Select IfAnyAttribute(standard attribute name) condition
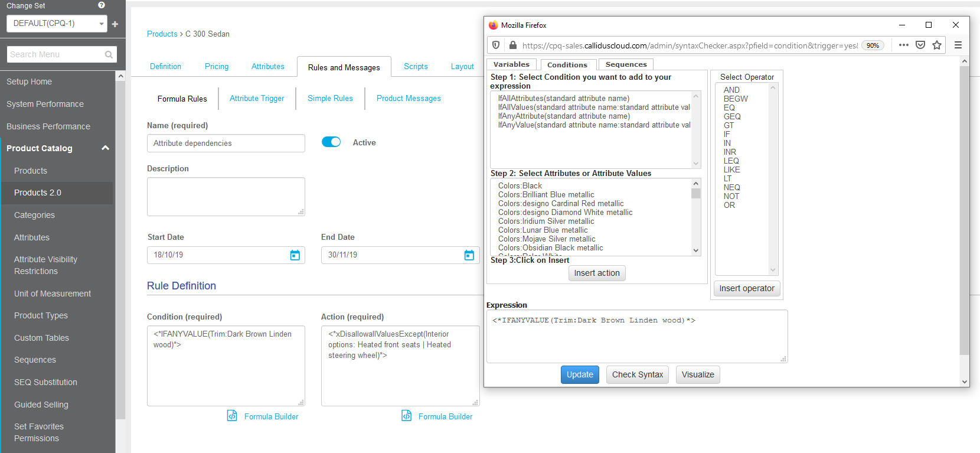The image size is (980, 453). tap(564, 116)
